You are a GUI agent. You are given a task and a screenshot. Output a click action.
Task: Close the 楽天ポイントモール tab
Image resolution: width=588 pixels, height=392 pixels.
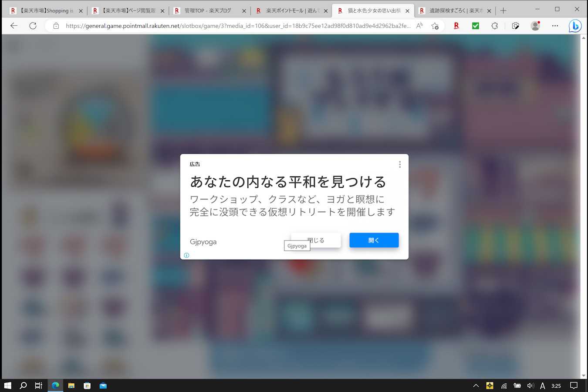click(x=326, y=11)
